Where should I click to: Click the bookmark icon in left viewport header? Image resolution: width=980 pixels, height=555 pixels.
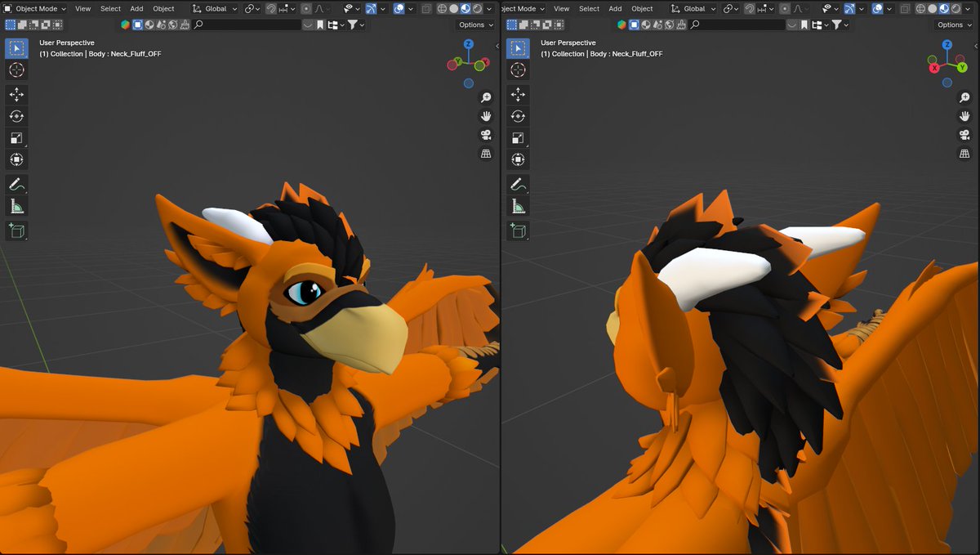(320, 25)
